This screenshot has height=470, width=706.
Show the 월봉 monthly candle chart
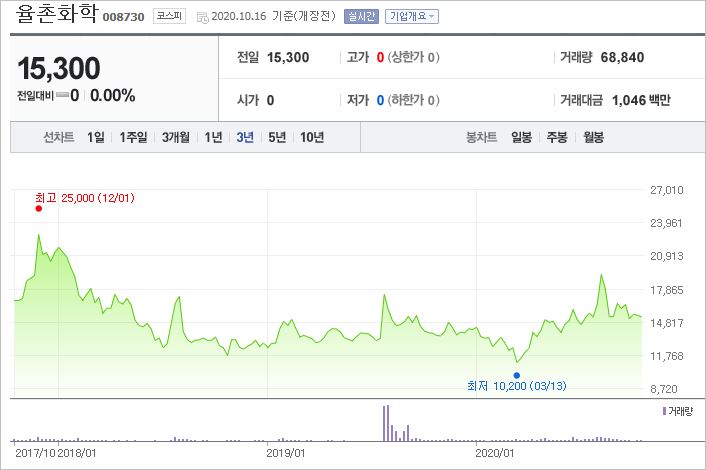pos(593,137)
